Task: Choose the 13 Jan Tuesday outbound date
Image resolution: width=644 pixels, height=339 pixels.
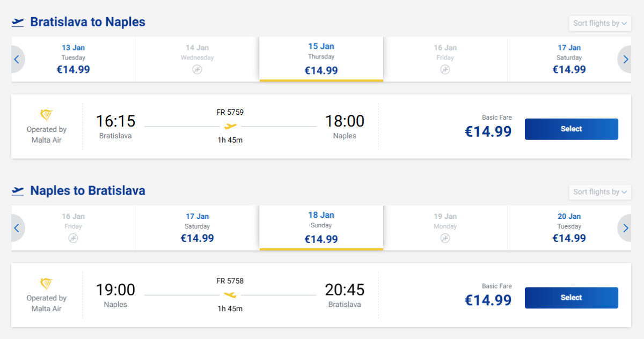Action: click(x=74, y=59)
